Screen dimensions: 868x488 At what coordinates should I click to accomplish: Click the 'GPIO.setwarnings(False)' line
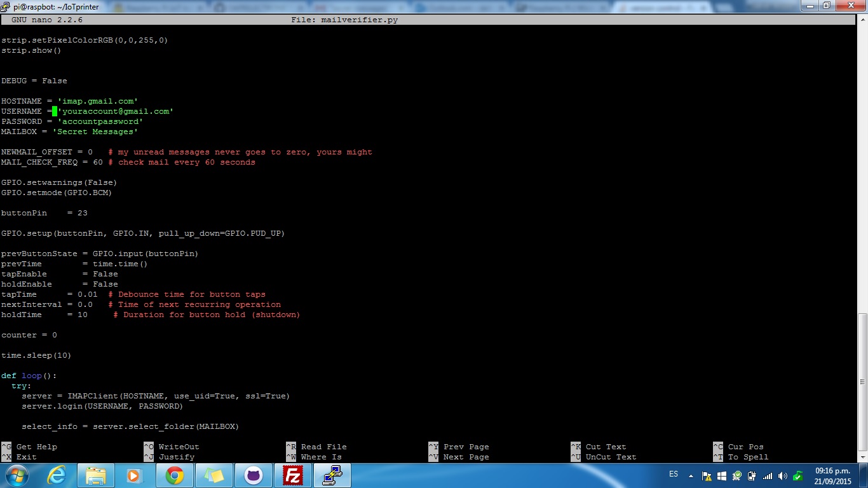60,182
